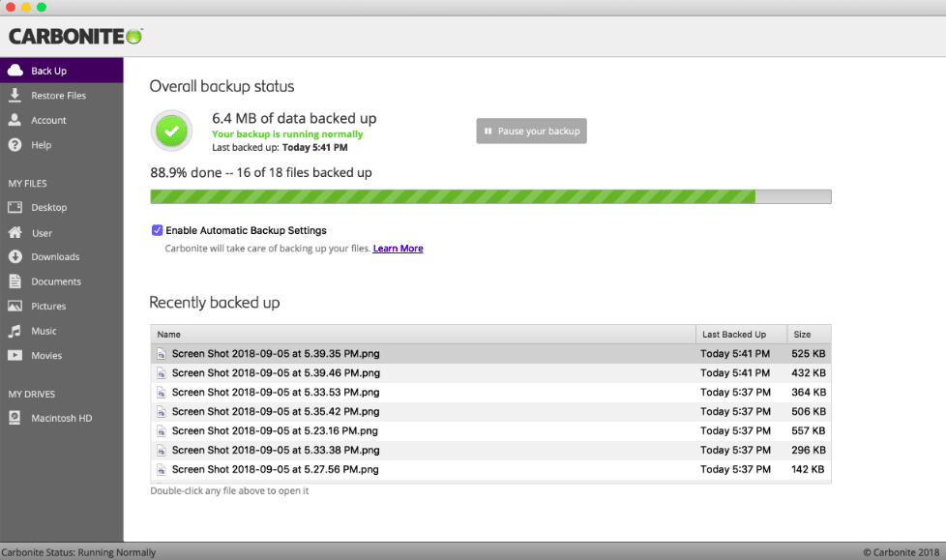Click the Music note icon

(x=15, y=331)
